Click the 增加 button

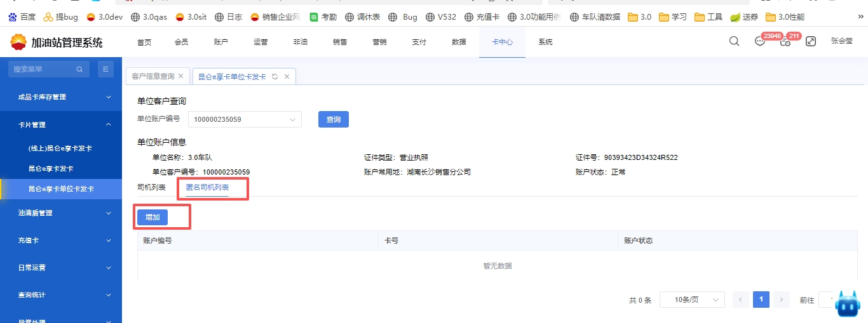(153, 218)
